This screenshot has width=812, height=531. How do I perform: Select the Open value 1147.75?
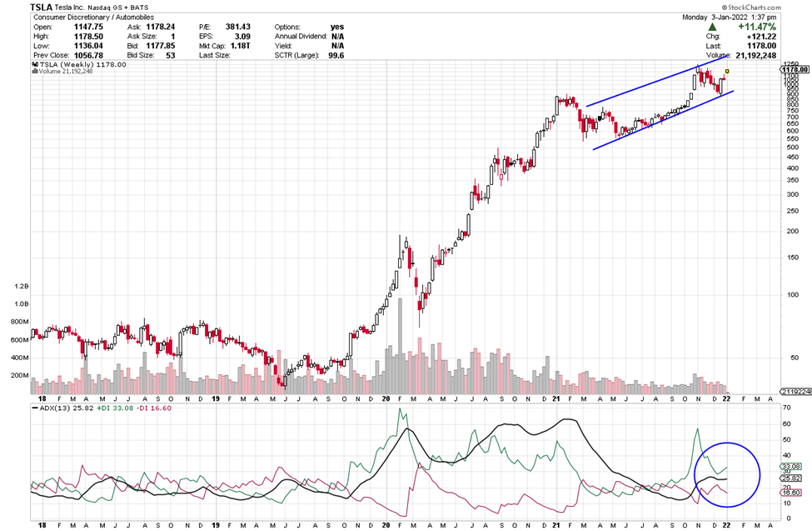coord(88,27)
